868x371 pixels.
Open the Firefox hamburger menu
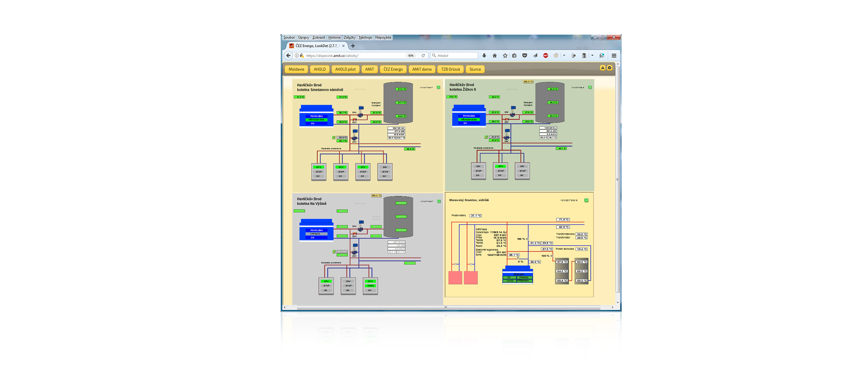click(614, 56)
